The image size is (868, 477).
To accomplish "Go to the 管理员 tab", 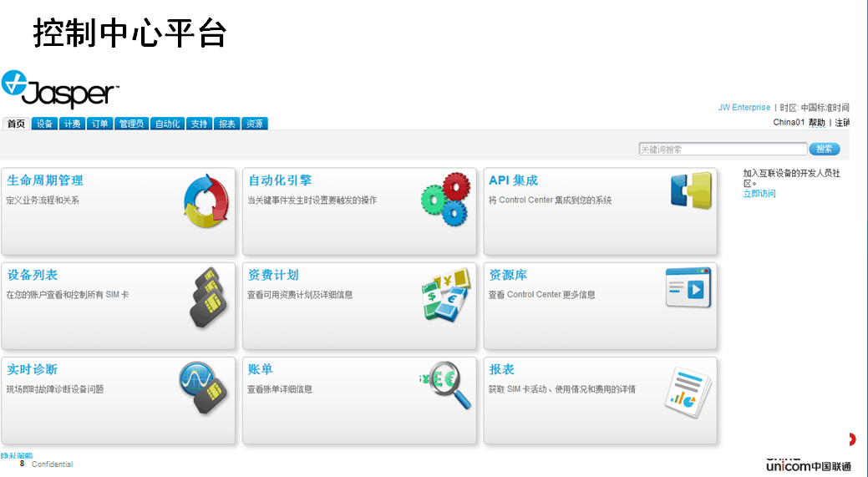I will click(131, 124).
